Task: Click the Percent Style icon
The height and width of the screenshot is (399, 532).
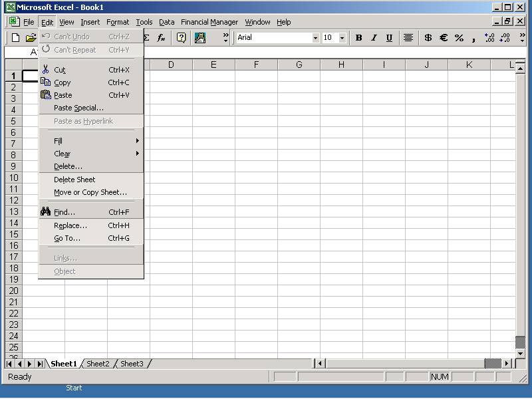Action: pos(459,38)
